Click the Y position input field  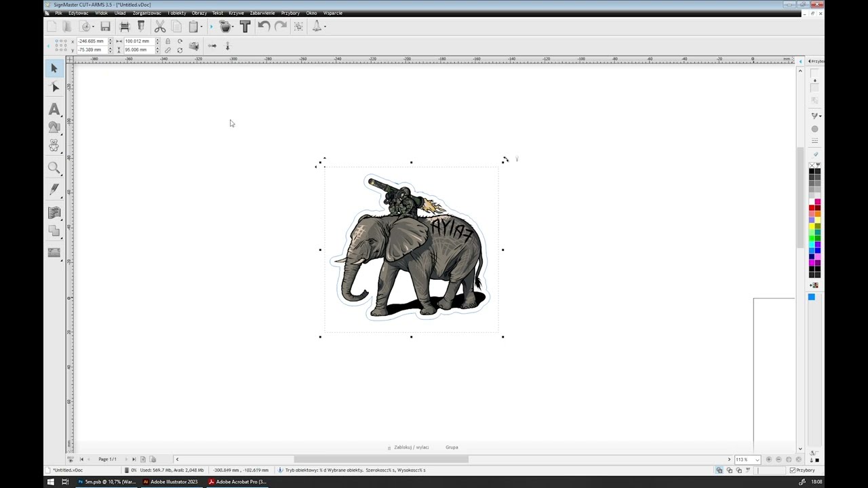point(92,50)
